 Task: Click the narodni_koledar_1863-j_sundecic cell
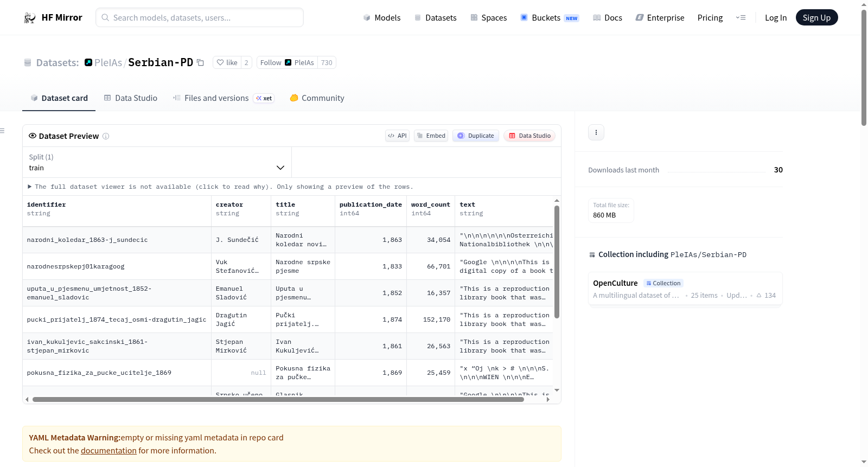pyautogui.click(x=117, y=240)
